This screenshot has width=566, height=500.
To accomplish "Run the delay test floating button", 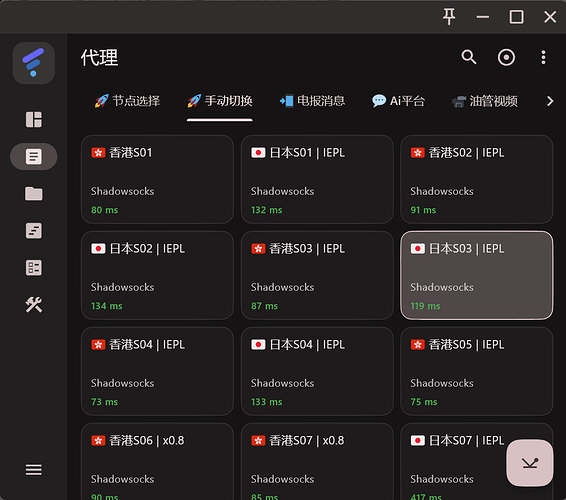I will click(x=530, y=463).
